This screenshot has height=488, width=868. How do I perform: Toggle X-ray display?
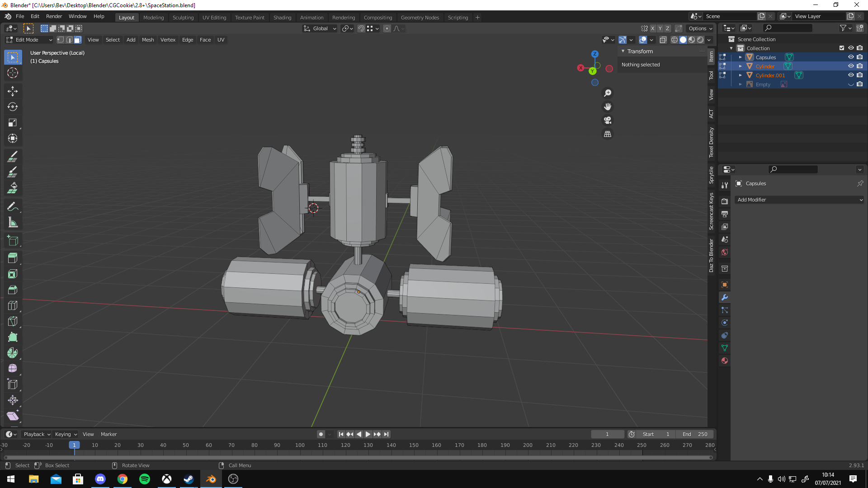(663, 40)
